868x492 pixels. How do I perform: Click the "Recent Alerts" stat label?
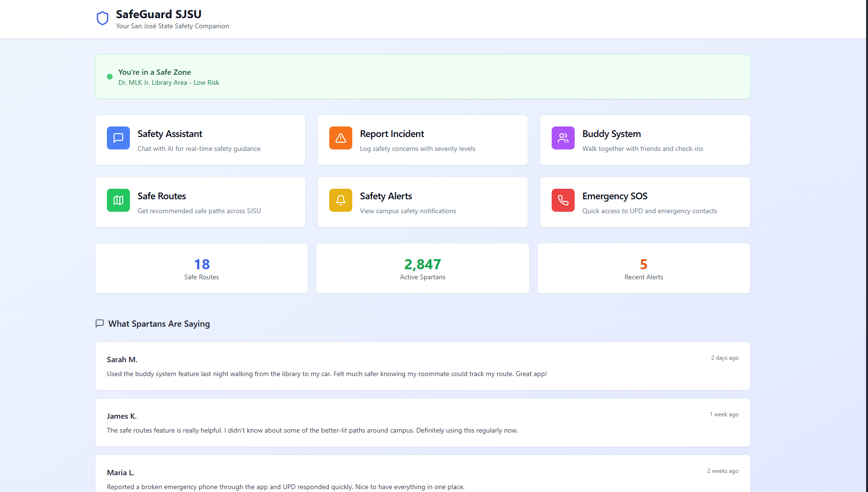[x=644, y=277]
